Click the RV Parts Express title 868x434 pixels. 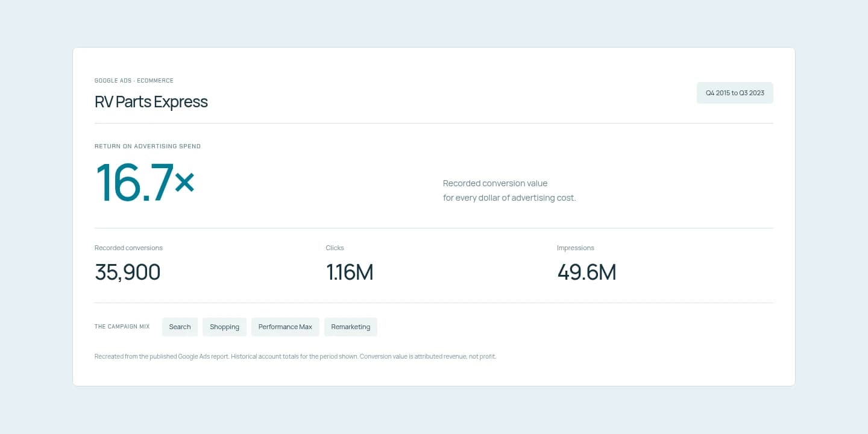click(x=151, y=102)
